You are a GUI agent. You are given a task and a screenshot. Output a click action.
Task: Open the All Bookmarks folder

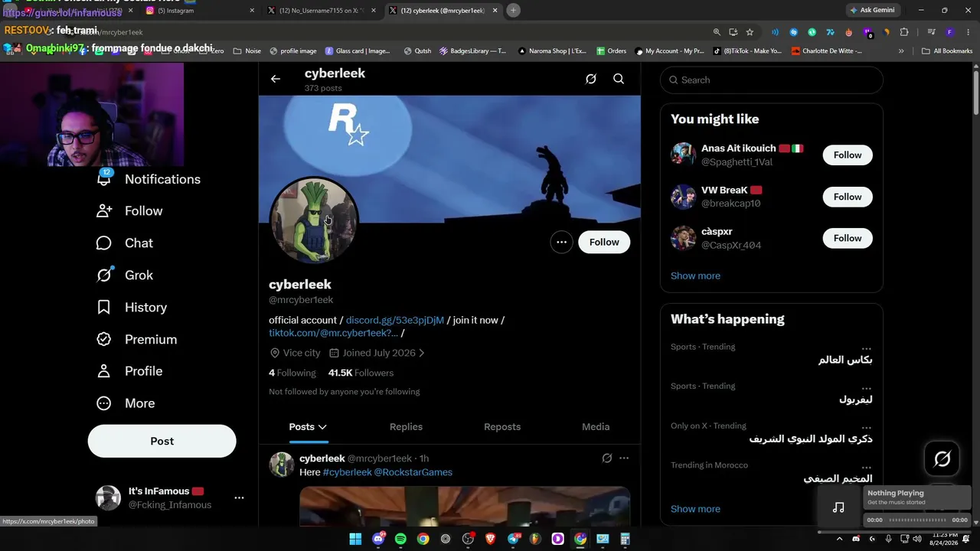pos(947,51)
